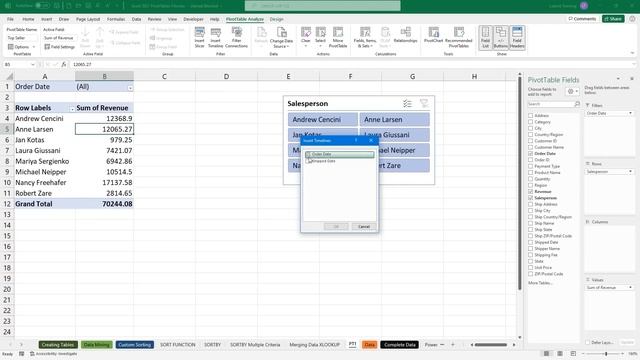Click the Share button
640x360 pixels.
coord(613,19)
